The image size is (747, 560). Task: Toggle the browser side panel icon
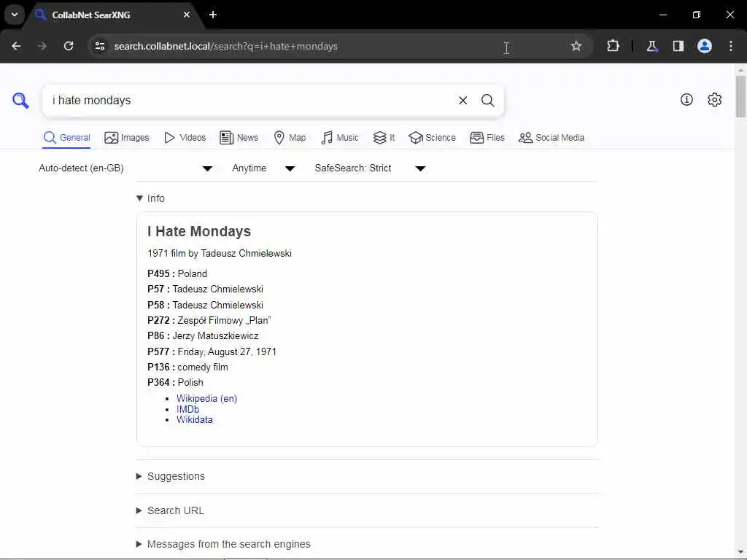tap(678, 46)
